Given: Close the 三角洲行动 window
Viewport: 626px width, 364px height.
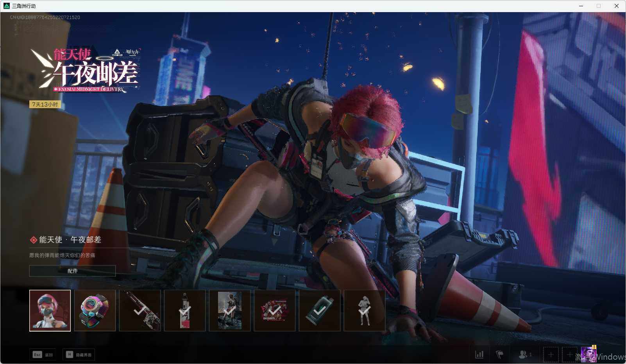Looking at the screenshot, I should 617,6.
